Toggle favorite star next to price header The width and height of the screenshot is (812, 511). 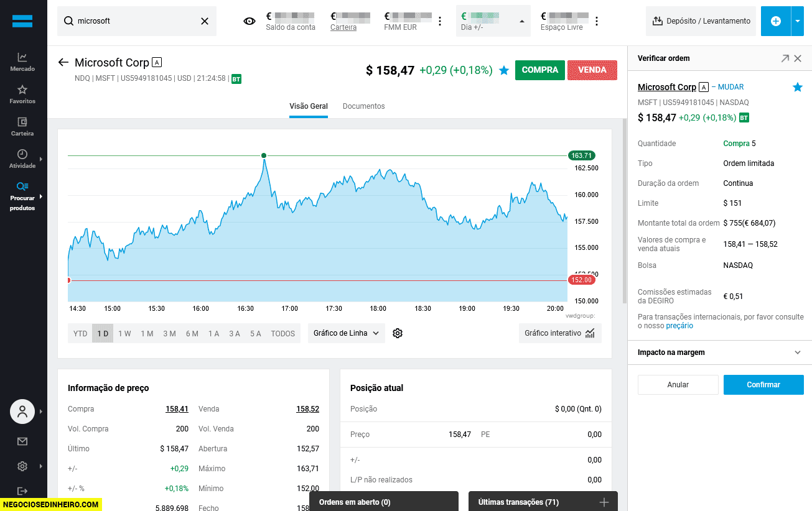point(504,70)
